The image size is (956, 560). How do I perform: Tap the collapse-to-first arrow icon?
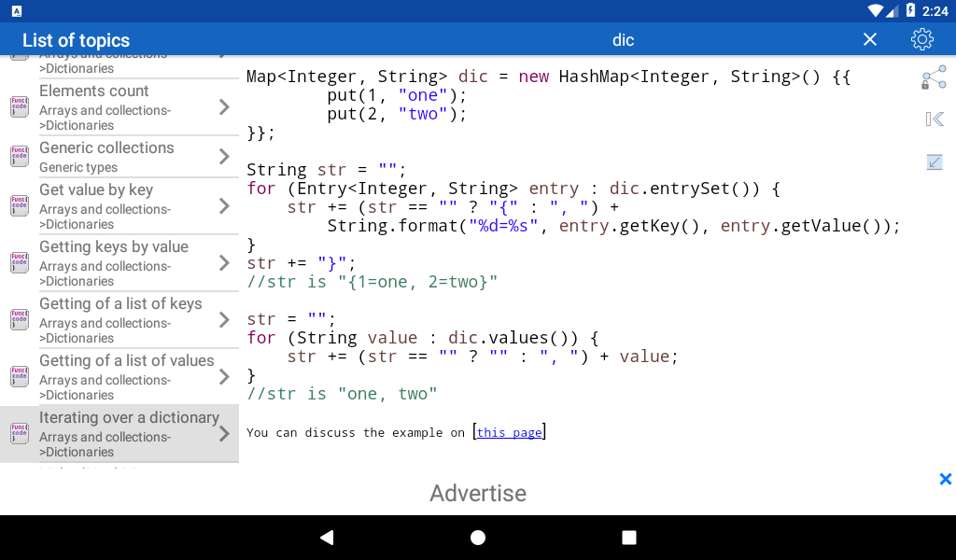pyautogui.click(x=934, y=119)
